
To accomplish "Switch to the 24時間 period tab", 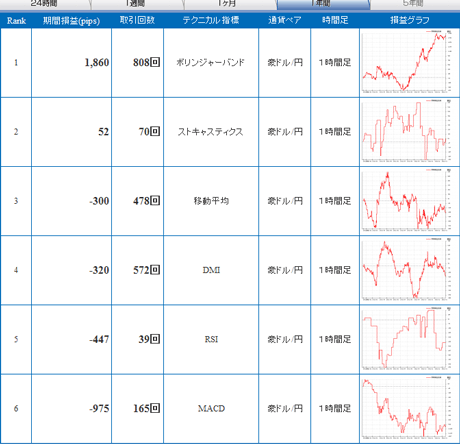I will [x=45, y=4].
